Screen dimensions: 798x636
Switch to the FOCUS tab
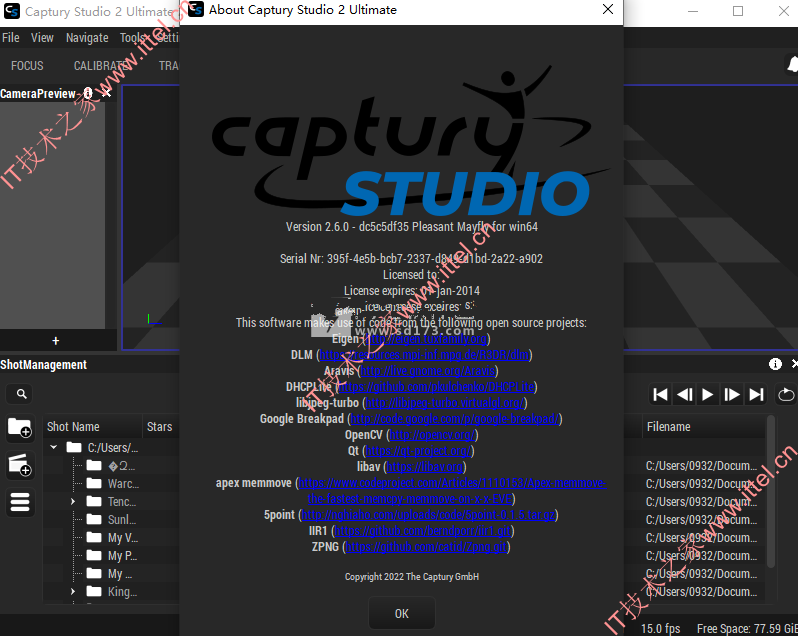27,66
